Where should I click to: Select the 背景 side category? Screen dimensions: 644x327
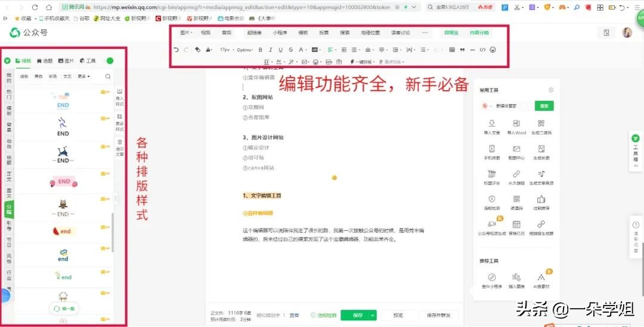click(x=9, y=127)
